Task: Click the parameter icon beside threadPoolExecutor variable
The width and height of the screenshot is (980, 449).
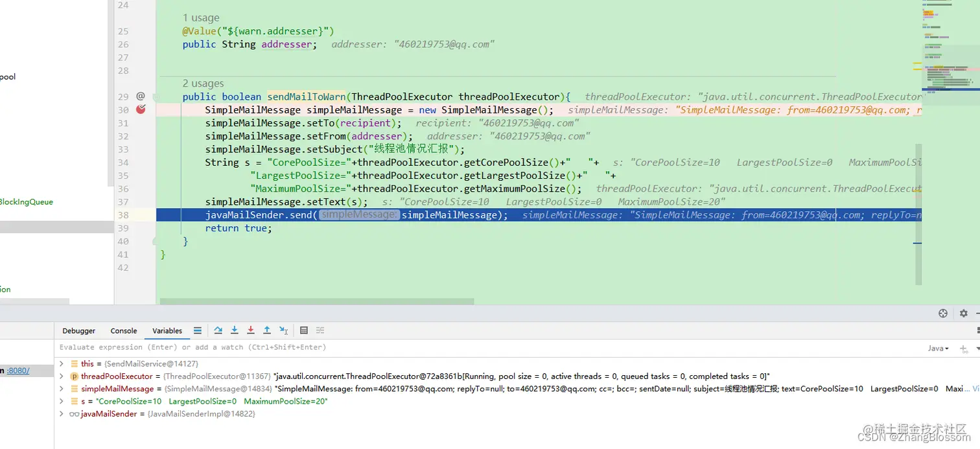Action: coord(75,376)
